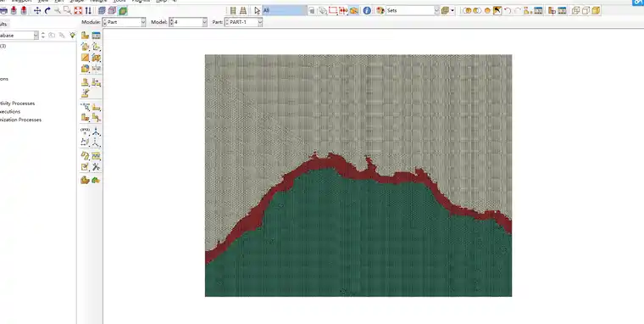Select 'nization Processes' tree item
Screen dimensions: 644x324
[x=20, y=120]
